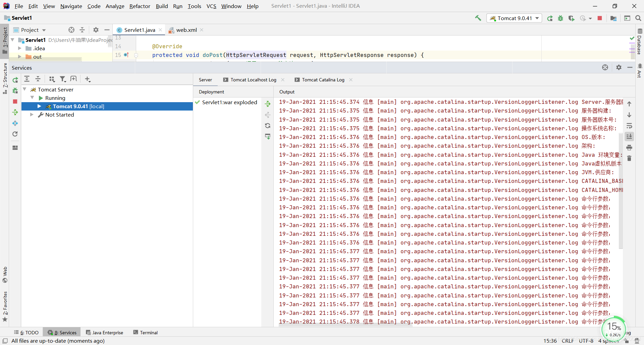Collapse the Running tree node
This screenshot has height=345, width=644.
pos(33,98)
